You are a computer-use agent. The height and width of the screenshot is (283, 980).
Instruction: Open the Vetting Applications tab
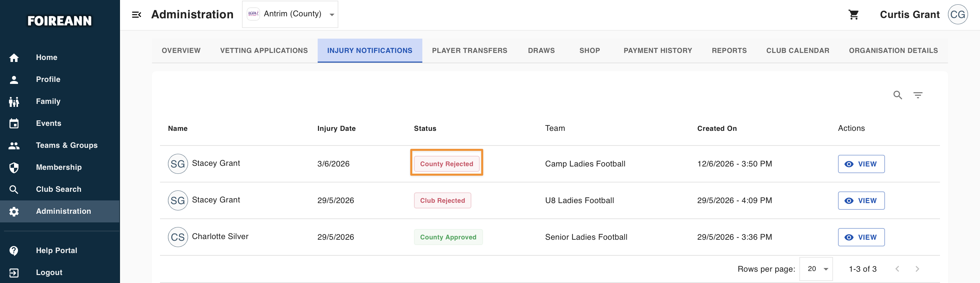click(264, 51)
